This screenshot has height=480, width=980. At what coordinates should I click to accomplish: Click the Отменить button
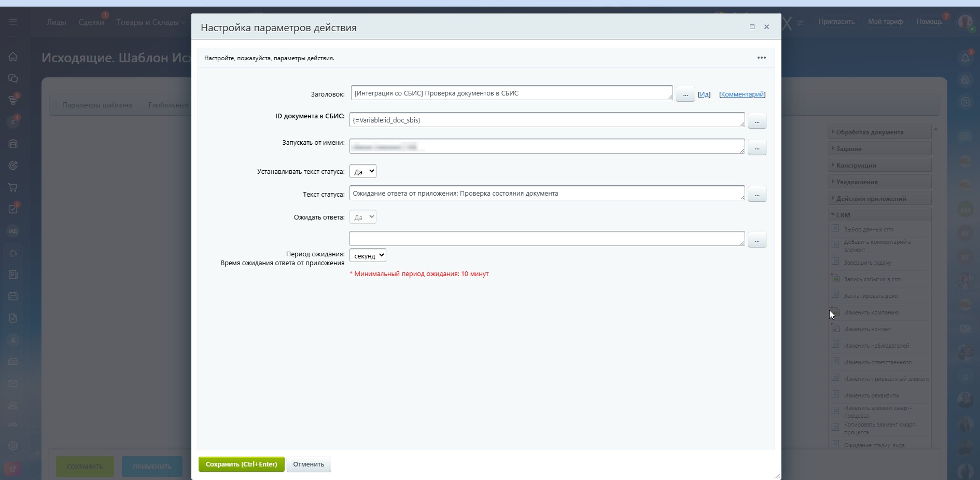(x=309, y=464)
